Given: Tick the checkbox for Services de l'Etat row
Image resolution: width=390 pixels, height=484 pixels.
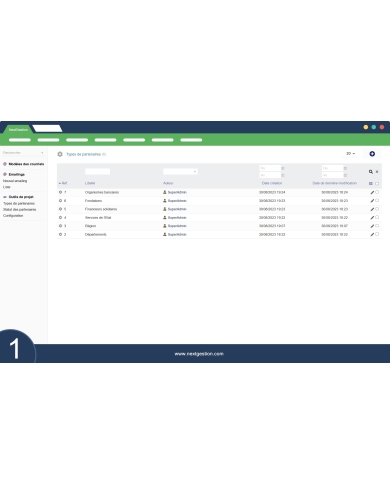Looking at the screenshot, I should pyautogui.click(x=377, y=217).
